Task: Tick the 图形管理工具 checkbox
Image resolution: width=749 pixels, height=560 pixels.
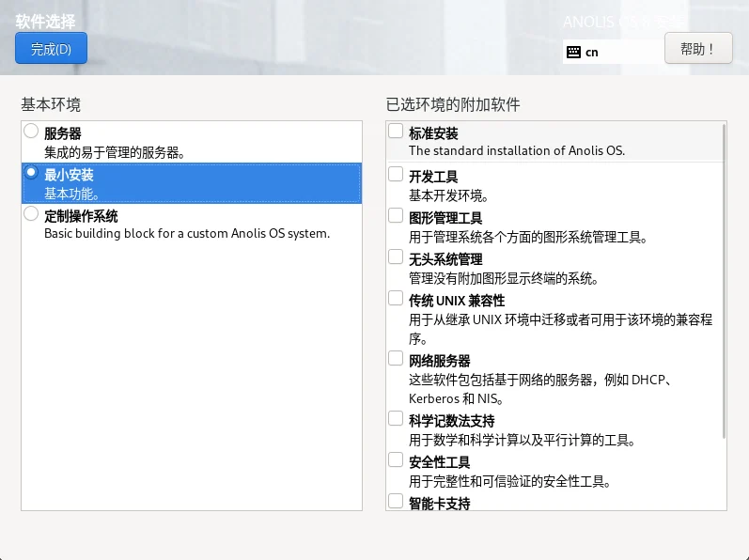Action: pos(396,216)
